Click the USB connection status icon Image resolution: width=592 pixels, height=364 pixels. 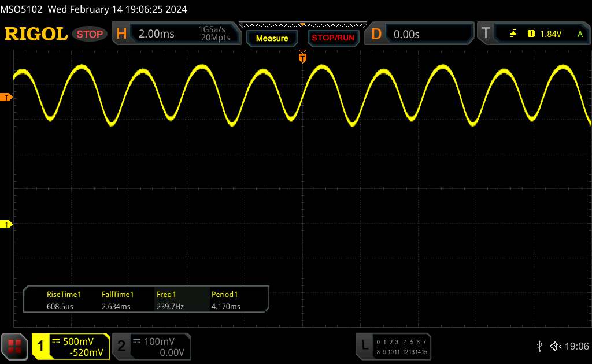pyautogui.click(x=539, y=346)
